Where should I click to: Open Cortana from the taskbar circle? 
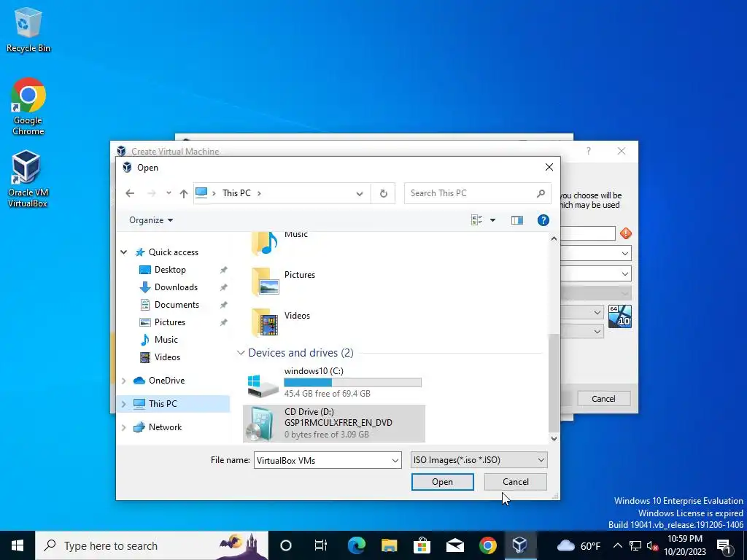[285, 545]
